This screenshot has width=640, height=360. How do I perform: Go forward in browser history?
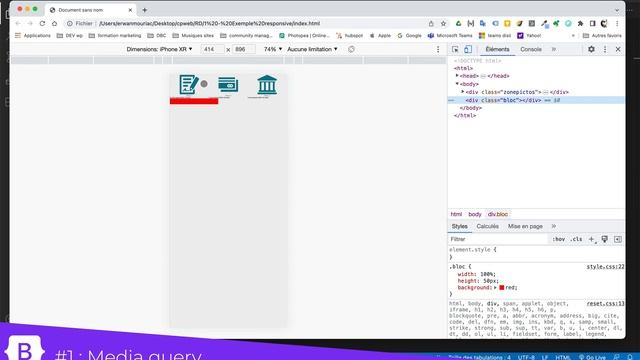(30, 23)
